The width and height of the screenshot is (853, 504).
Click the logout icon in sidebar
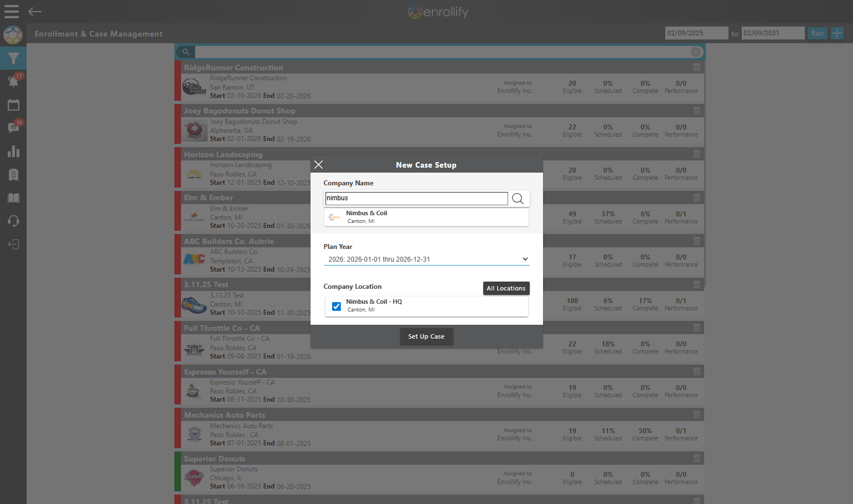pyautogui.click(x=13, y=244)
